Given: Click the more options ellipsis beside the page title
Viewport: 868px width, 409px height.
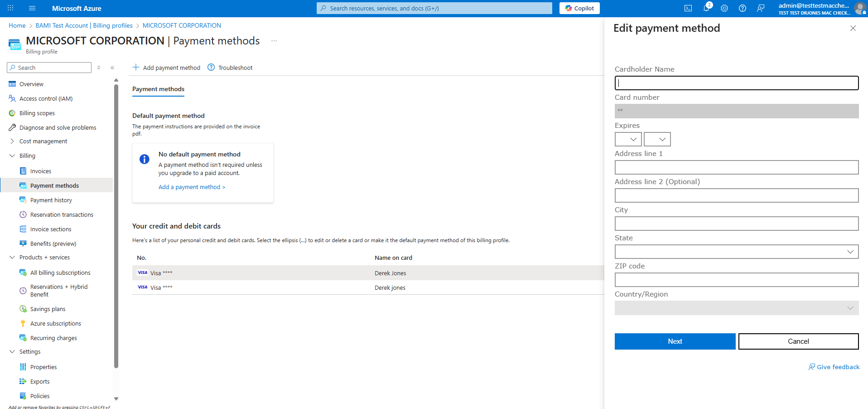Looking at the screenshot, I should pos(274,41).
